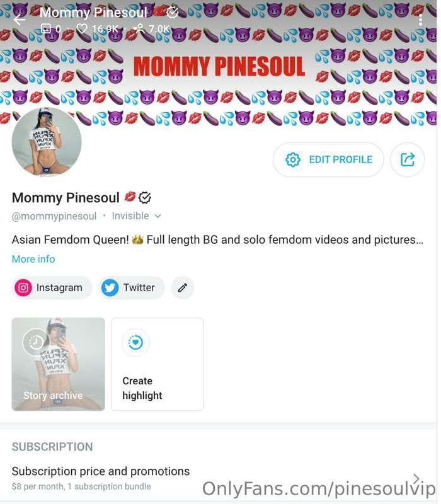Image resolution: width=441 pixels, height=504 pixels.
Task: Click the verified badge next to Mommy Pinesoul
Action: (x=146, y=197)
